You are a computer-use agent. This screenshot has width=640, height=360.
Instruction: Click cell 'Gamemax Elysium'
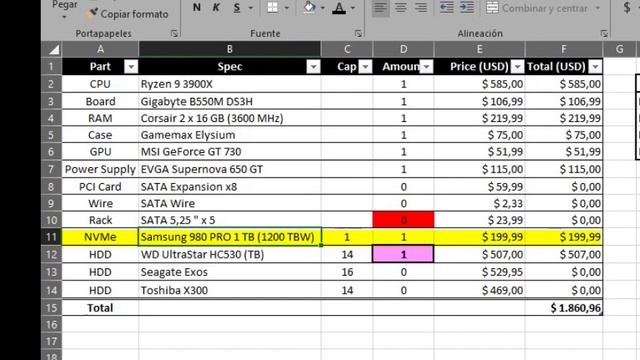230,135
